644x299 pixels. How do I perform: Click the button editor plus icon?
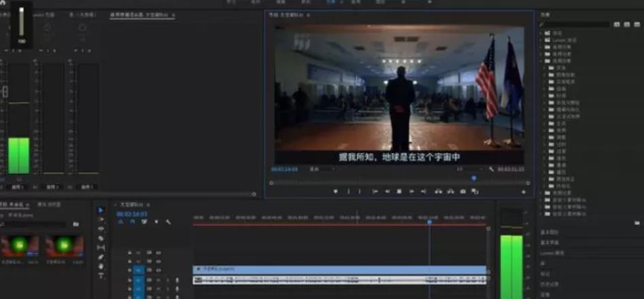click(523, 192)
